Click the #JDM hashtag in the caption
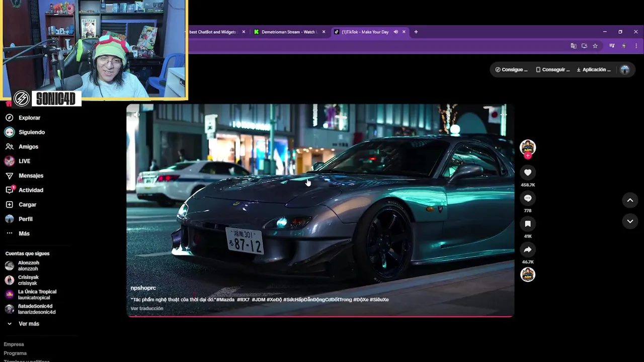 point(259,300)
